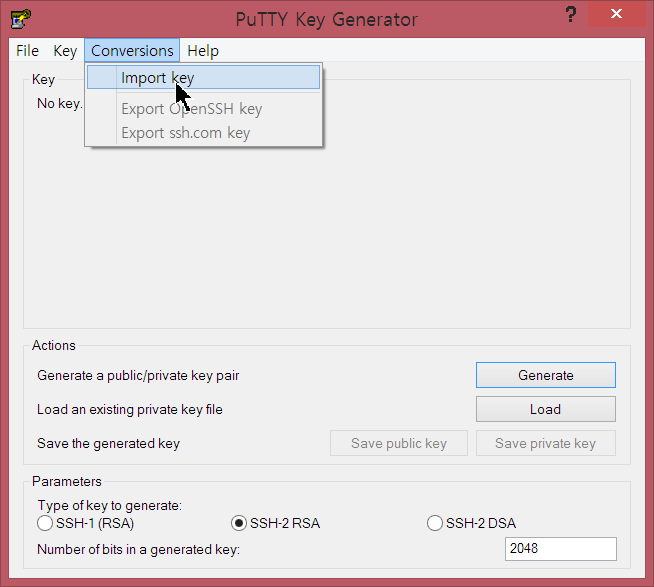Click the context help question mark button
The image size is (654, 587).
tap(571, 15)
